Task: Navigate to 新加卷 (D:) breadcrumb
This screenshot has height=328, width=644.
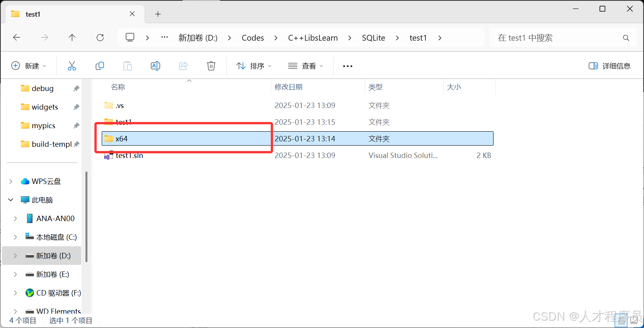Action: (198, 38)
